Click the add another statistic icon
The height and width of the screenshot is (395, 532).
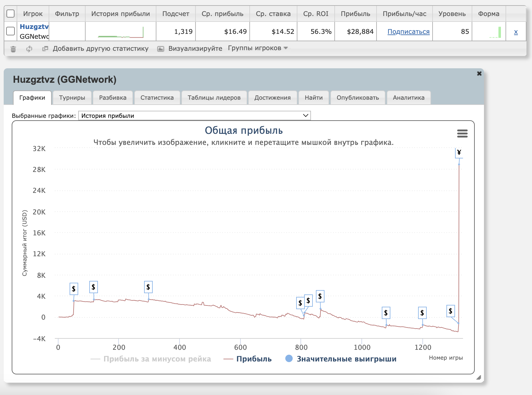coord(45,49)
